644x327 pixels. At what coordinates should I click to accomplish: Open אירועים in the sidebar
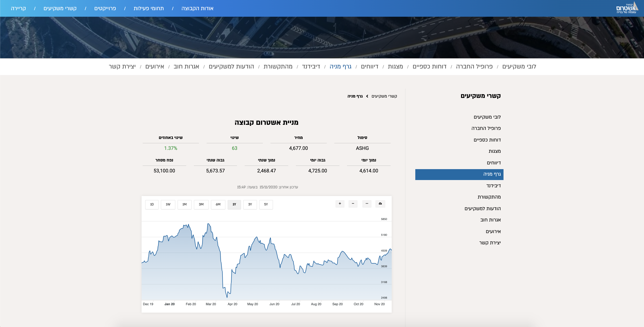[x=493, y=231]
